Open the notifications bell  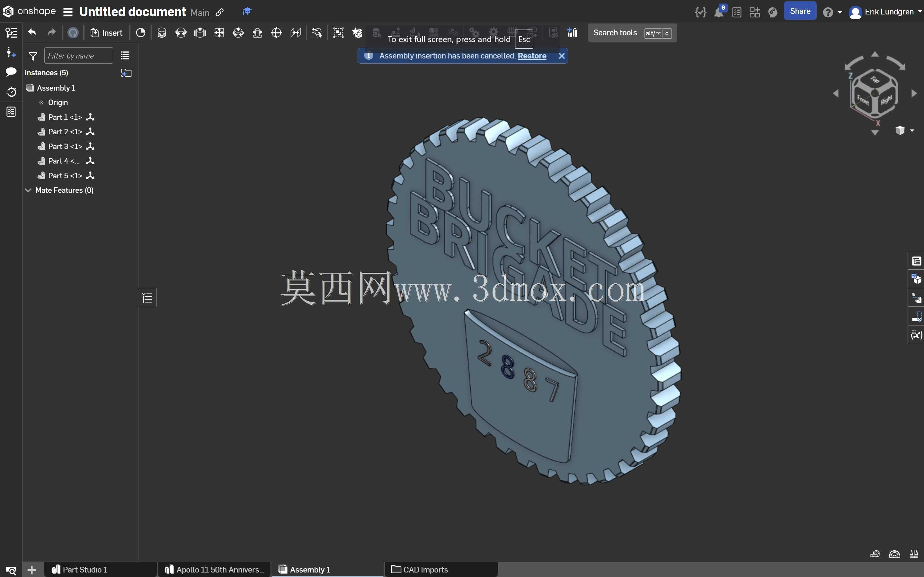point(719,12)
